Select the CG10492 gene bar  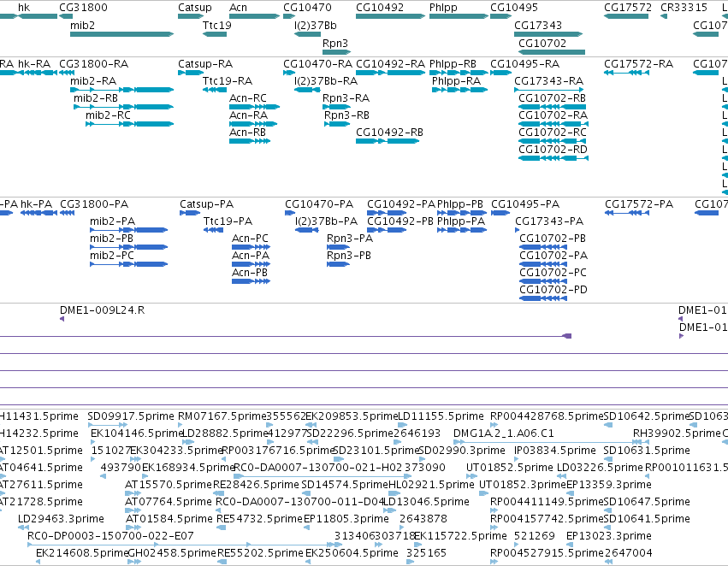[390, 16]
